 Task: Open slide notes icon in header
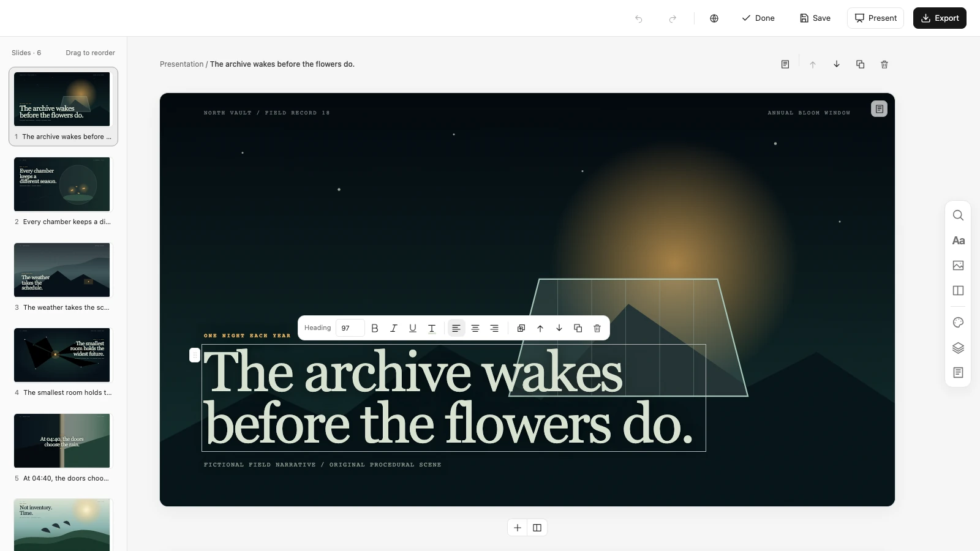click(785, 64)
